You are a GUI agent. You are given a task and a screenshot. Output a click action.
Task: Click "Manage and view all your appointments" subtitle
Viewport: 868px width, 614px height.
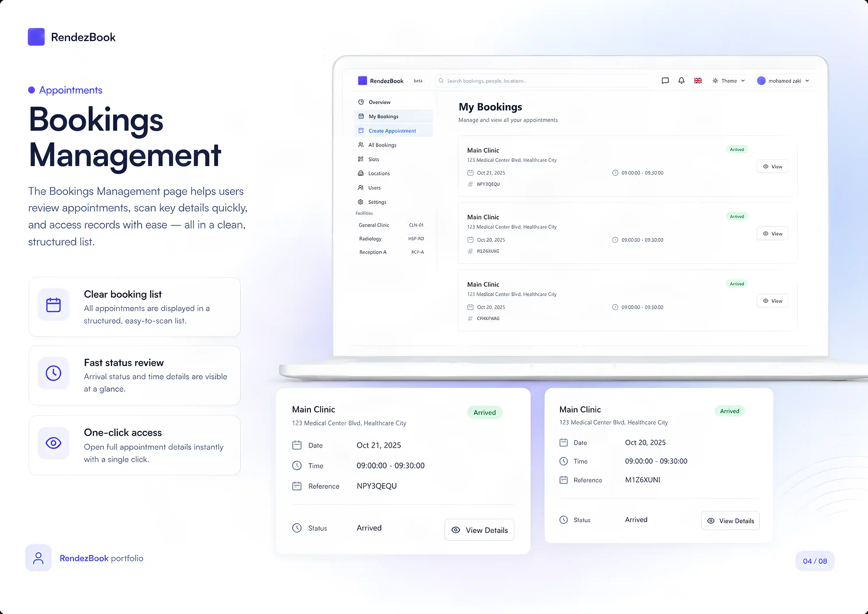pyautogui.click(x=508, y=120)
